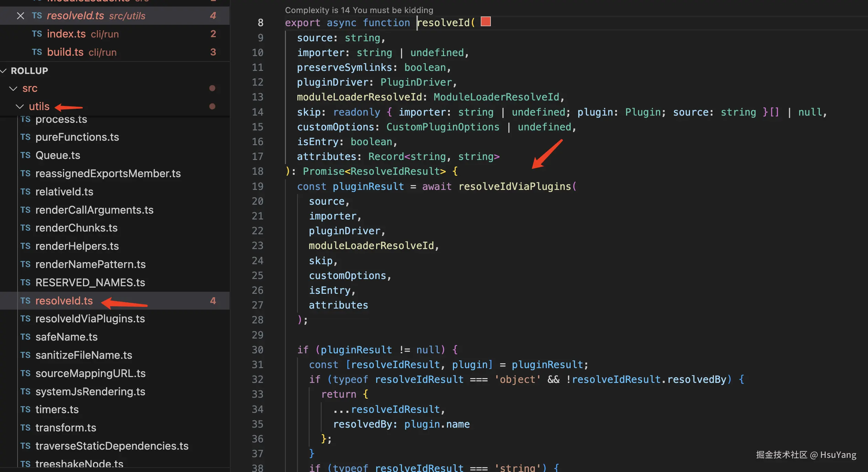Open the complexity CodeLens message above resolveId
The image size is (868, 472).
coord(359,10)
